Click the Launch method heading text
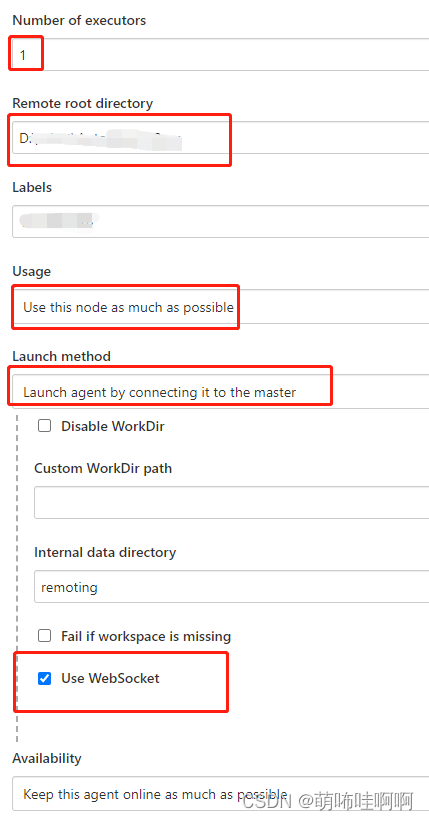 (62, 356)
